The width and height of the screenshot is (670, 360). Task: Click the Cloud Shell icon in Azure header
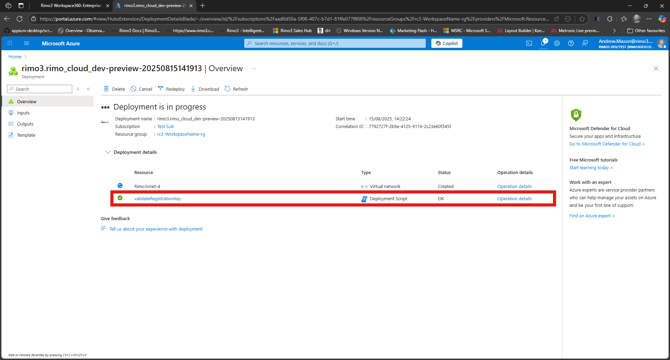[x=529, y=43]
